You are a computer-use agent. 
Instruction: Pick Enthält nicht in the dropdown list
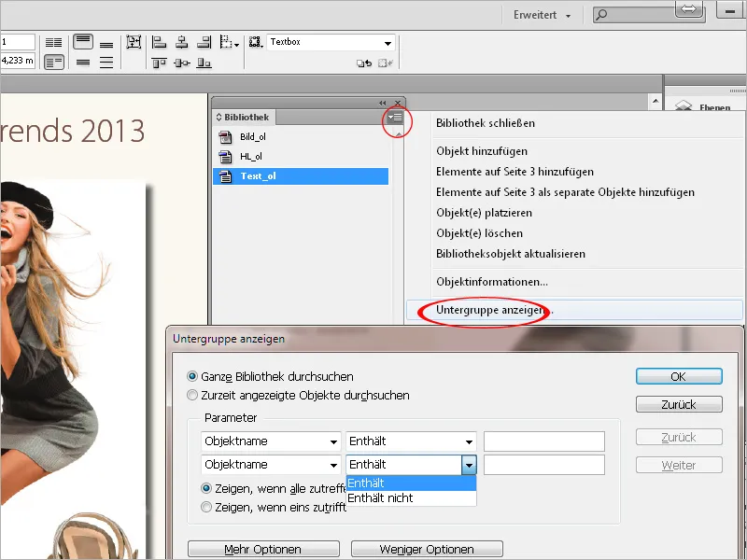coord(411,498)
